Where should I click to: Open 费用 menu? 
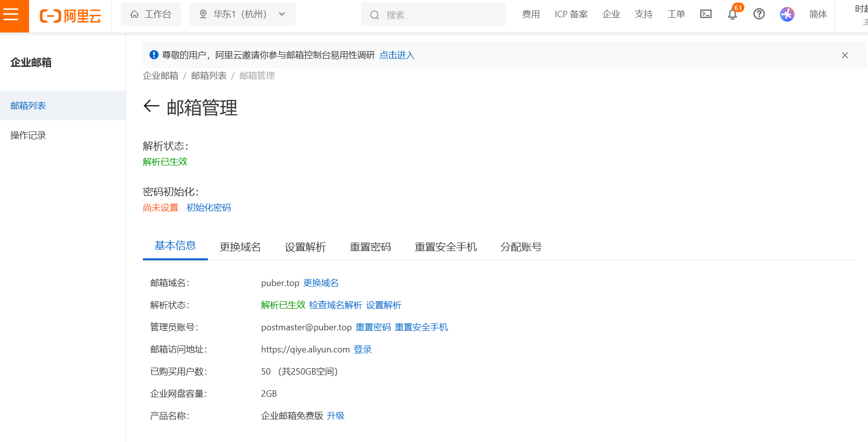coord(531,14)
